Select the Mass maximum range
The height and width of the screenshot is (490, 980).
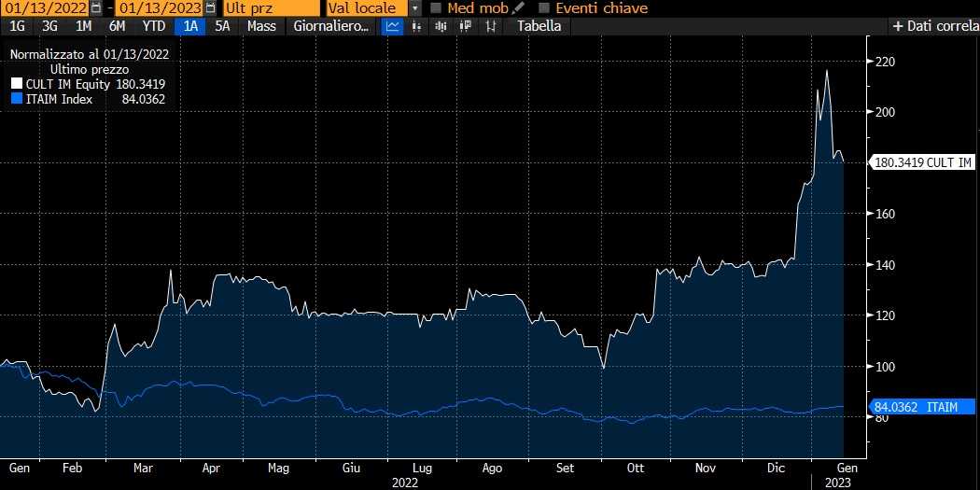(x=262, y=26)
